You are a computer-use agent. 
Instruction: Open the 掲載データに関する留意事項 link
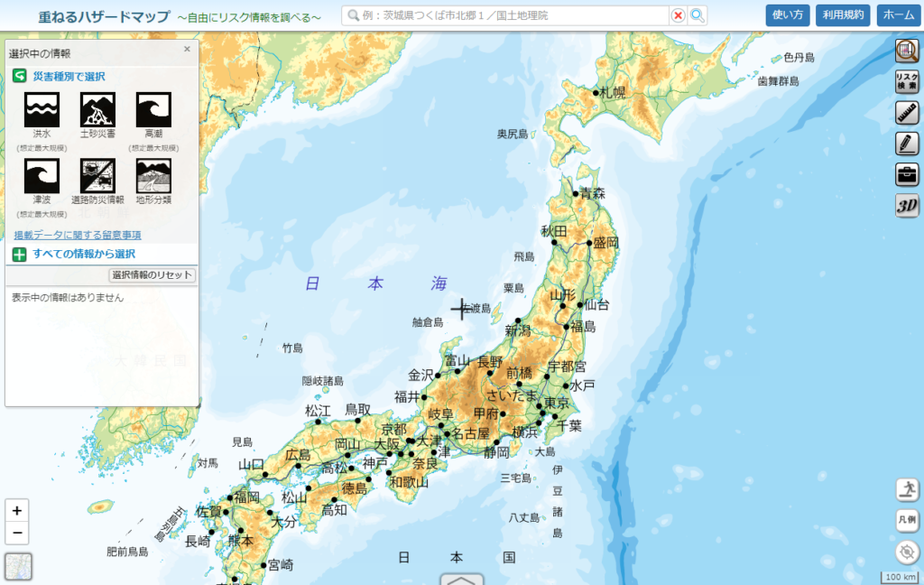tap(78, 235)
